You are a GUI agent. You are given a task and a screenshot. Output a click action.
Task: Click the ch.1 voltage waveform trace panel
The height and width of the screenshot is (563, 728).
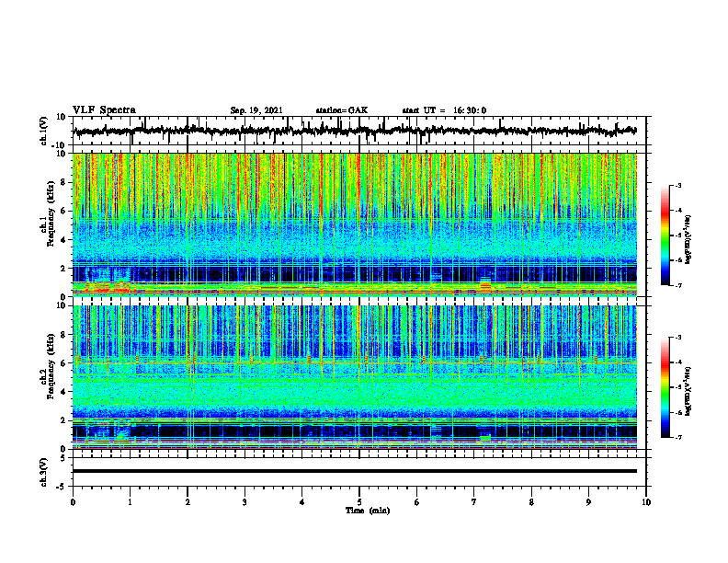point(359,131)
